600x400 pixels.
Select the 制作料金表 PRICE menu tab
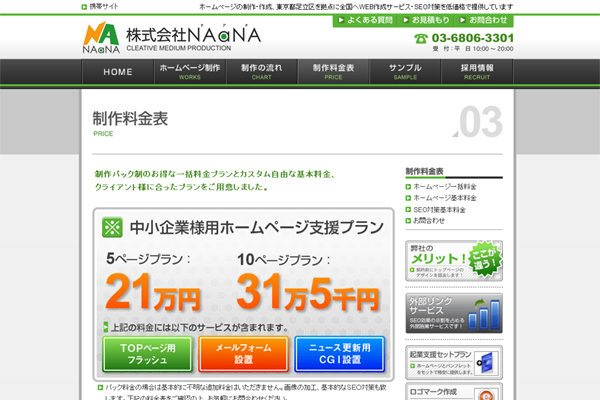[x=334, y=72]
